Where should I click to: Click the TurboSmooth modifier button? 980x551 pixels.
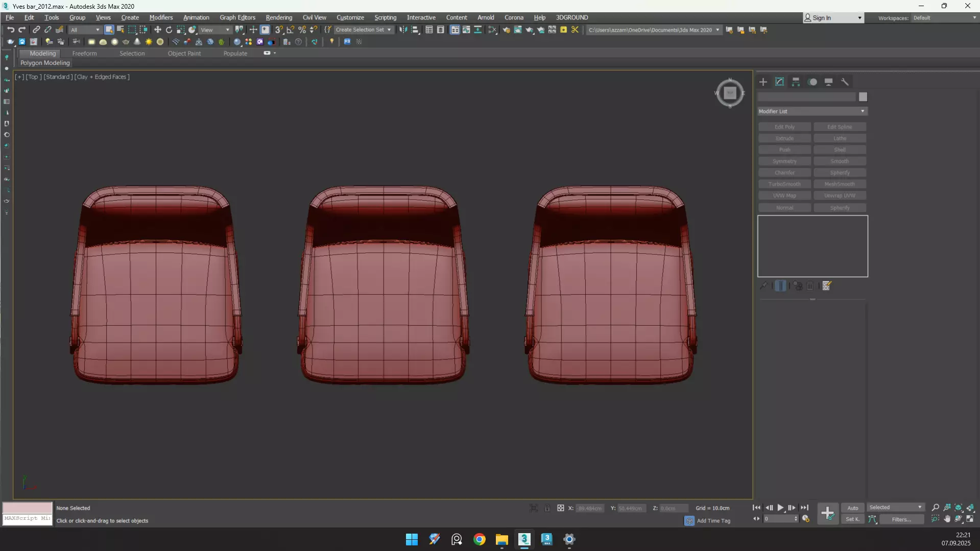784,184
